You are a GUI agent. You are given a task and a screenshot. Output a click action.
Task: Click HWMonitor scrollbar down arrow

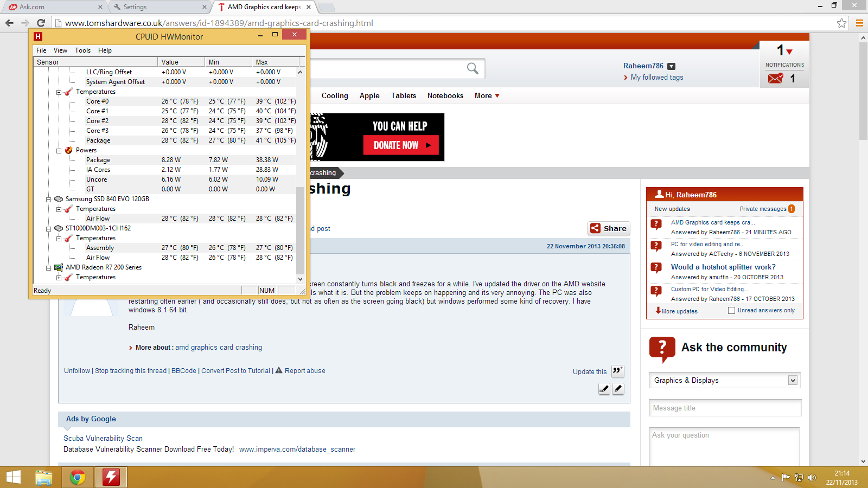(301, 279)
